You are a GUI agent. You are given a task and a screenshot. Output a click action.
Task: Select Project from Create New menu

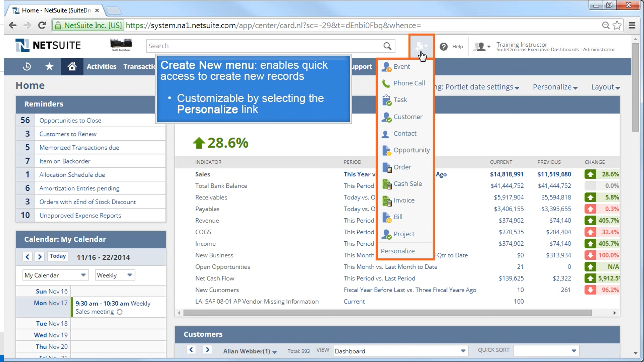tap(405, 234)
